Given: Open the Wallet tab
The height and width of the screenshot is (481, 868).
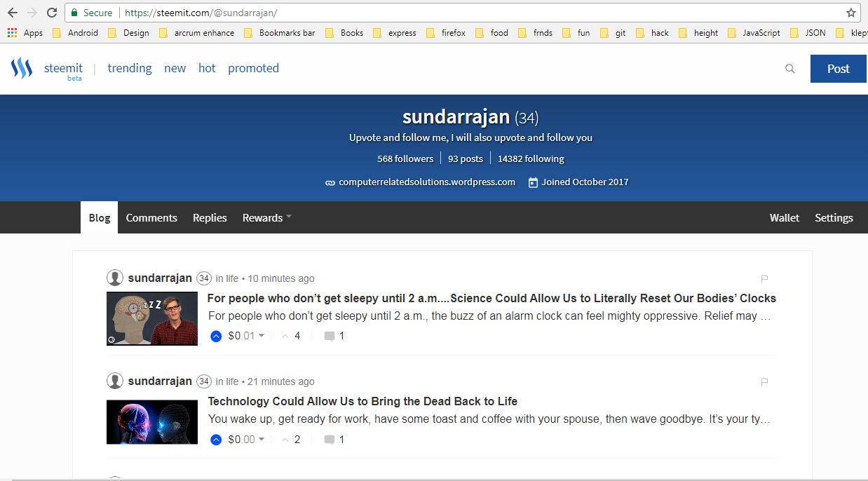Looking at the screenshot, I should tap(785, 218).
